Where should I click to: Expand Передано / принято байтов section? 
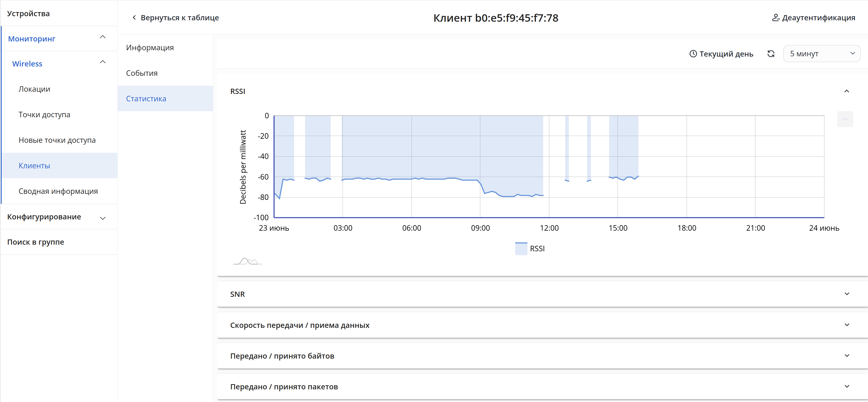click(846, 356)
